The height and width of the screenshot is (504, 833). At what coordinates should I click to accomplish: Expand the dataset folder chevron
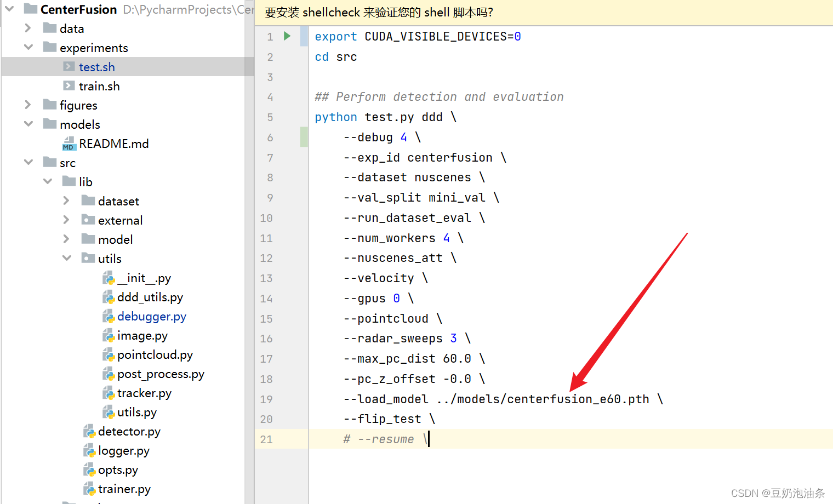point(66,201)
